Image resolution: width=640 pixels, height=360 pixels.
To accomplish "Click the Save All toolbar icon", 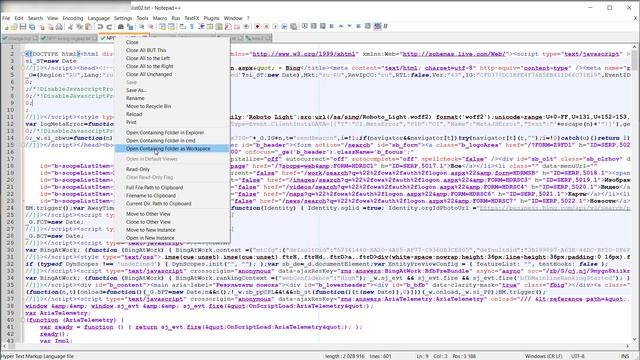I will tap(32, 27).
